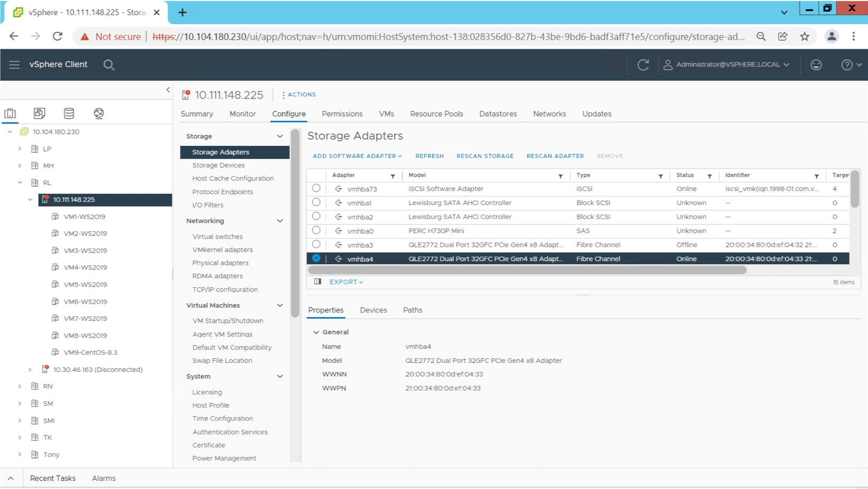Screen dimensions: 868x489
Task: Open the Add Software Adapter dropdown
Action: click(x=357, y=156)
